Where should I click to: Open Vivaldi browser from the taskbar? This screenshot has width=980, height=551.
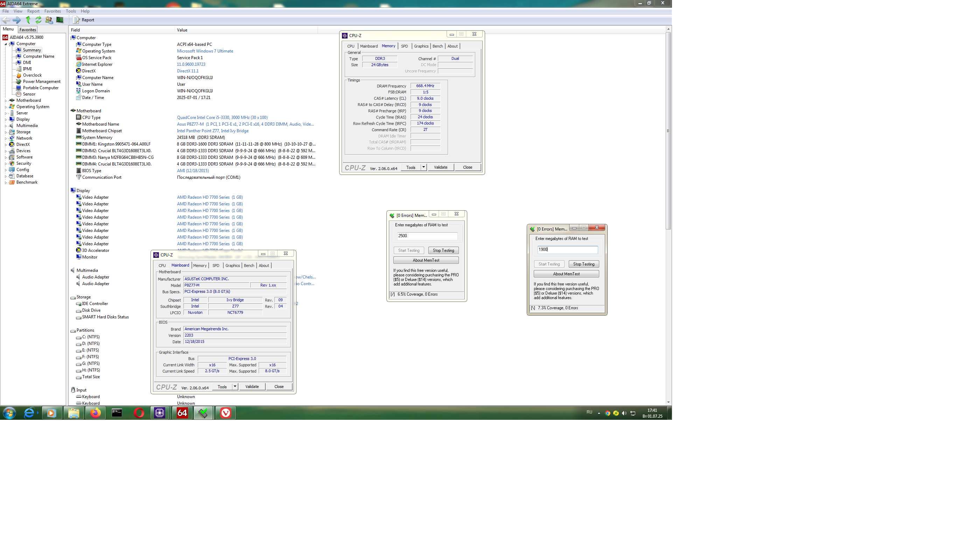pos(226,413)
